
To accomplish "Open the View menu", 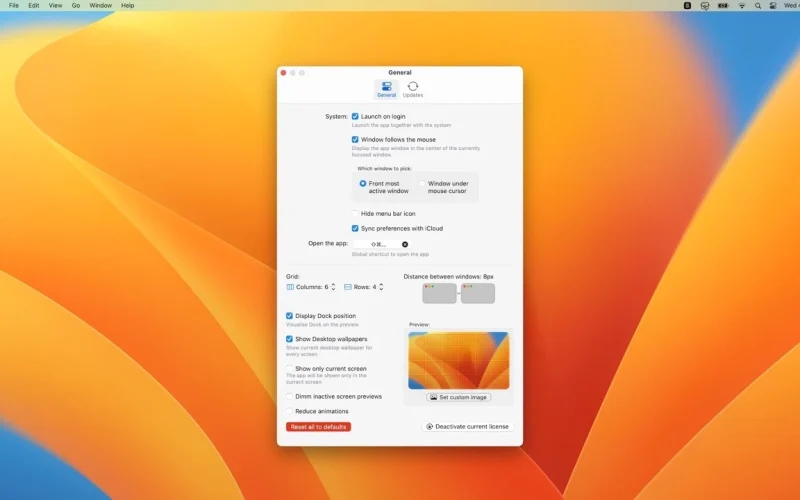I will click(55, 5).
